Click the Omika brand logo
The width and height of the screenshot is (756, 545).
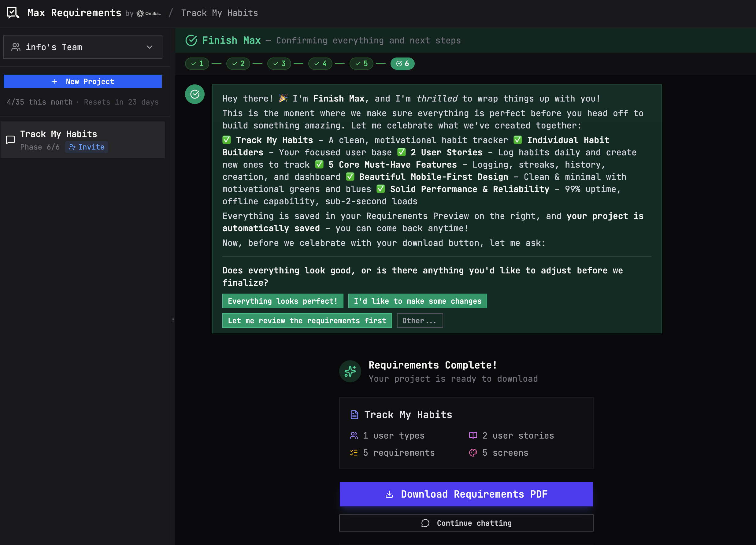[x=149, y=13]
